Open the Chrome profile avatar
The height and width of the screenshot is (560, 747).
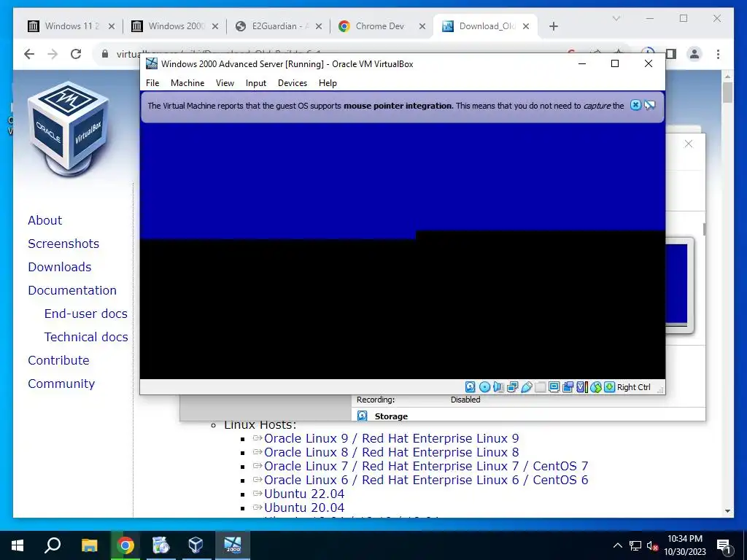[694, 54]
